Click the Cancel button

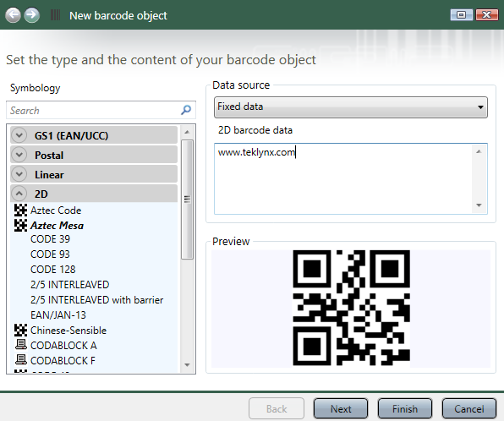[469, 409]
